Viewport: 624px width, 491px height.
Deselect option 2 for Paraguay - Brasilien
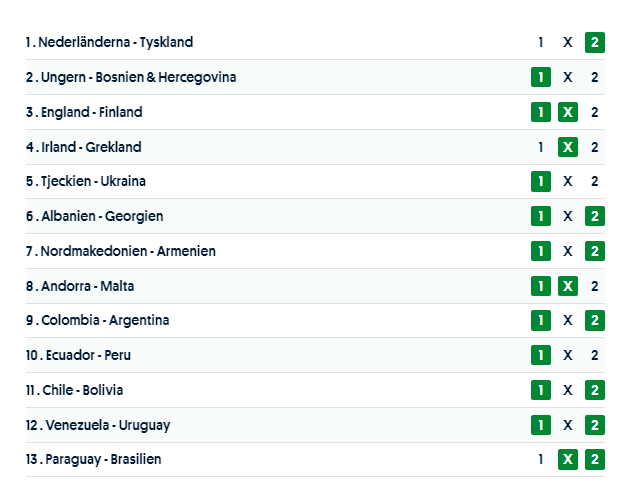coord(595,460)
